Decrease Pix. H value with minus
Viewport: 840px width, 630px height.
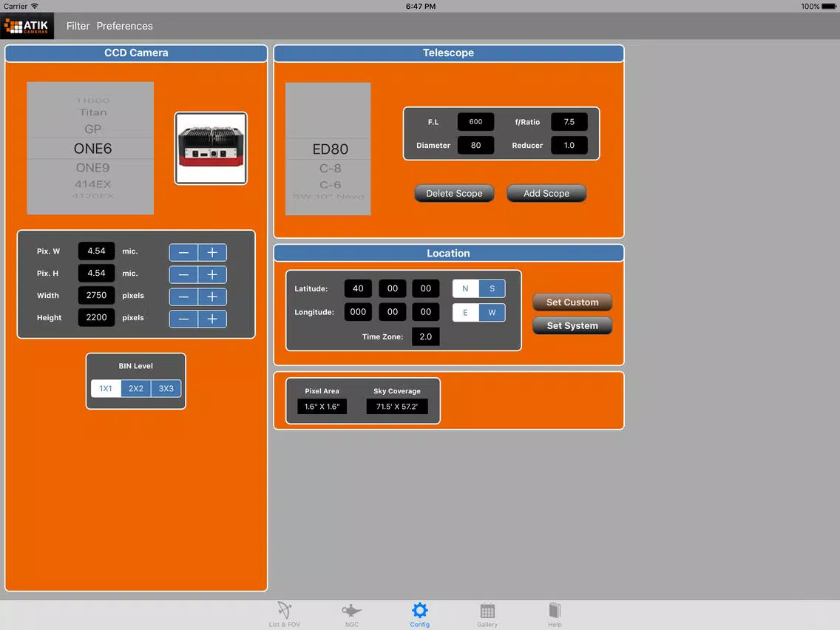pyautogui.click(x=183, y=275)
